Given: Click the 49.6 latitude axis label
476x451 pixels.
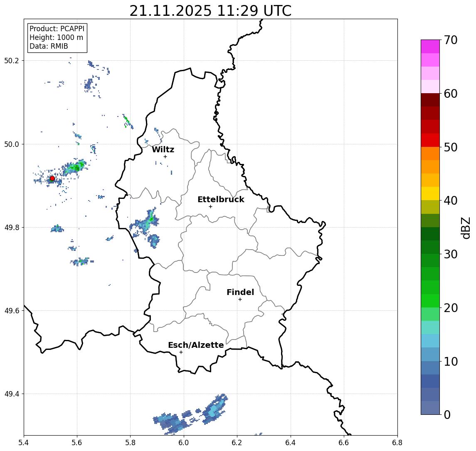Looking at the screenshot, I should (x=12, y=311).
